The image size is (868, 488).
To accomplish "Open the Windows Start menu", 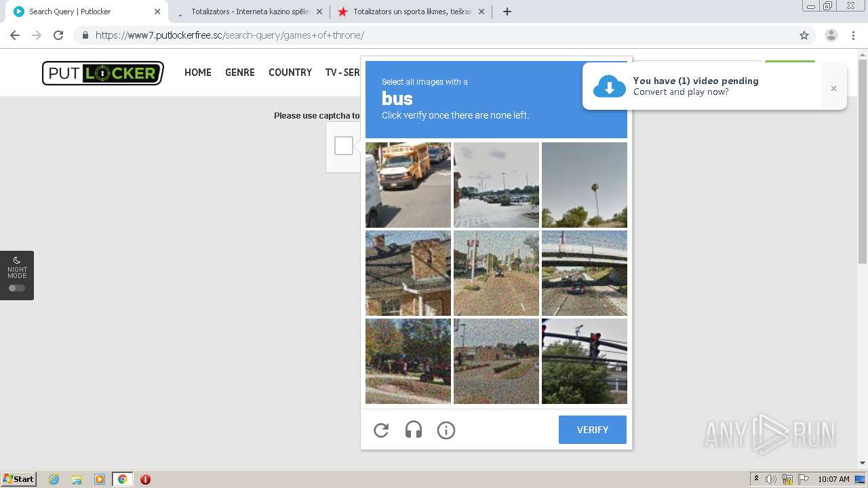I will (x=19, y=479).
